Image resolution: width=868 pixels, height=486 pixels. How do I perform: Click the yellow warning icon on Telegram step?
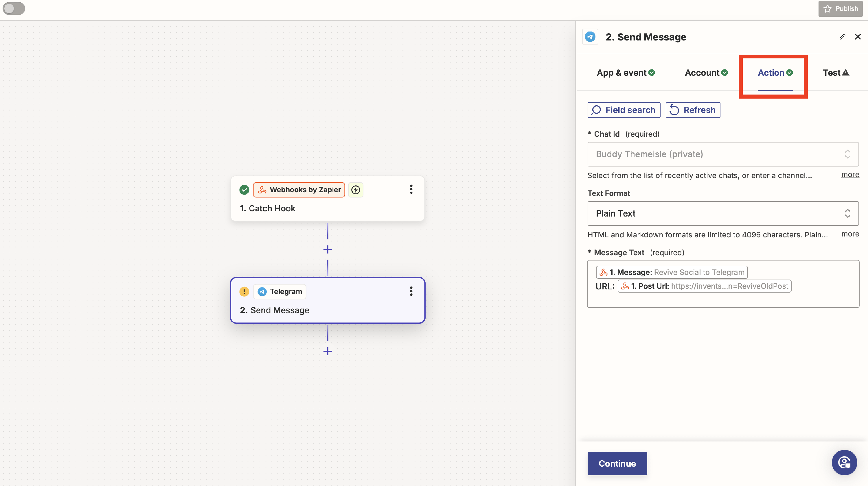pos(244,291)
